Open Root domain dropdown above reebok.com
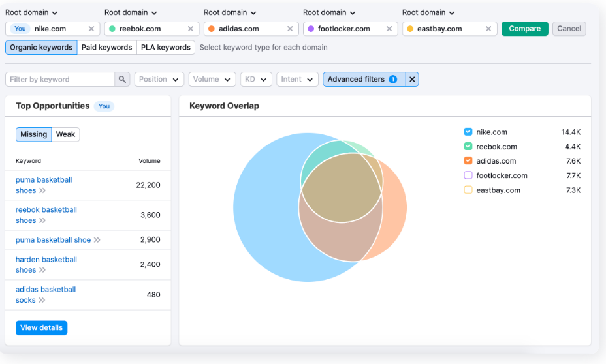Image resolution: width=606 pixels, height=364 pixels. [x=131, y=13]
